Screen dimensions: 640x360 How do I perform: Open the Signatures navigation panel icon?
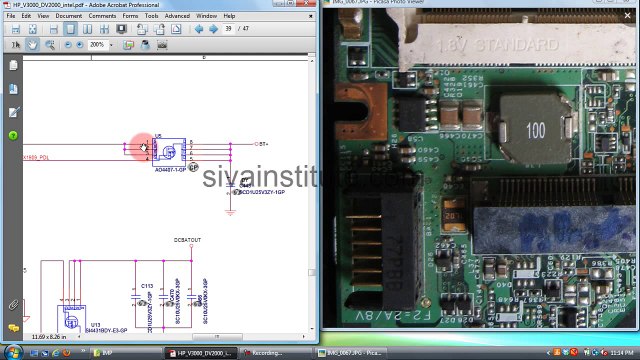coord(13,112)
